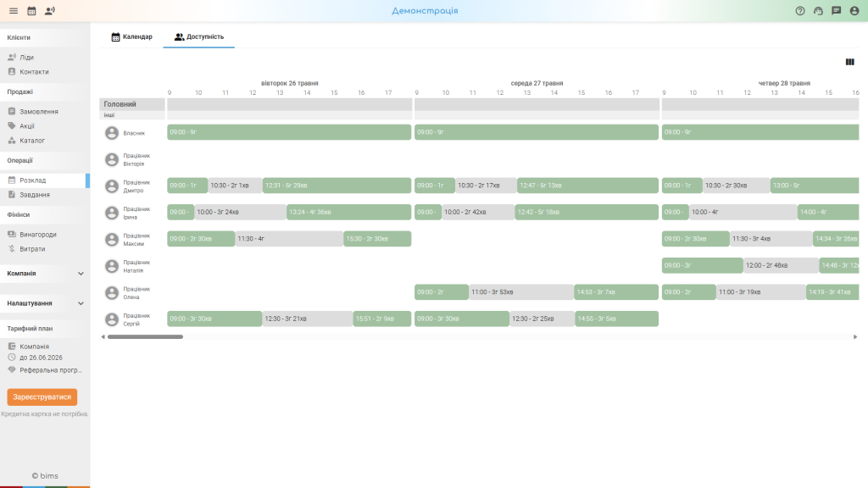Screen dimensions: 868x488
Task: Open Розклад in the sidebar
Action: (45, 180)
